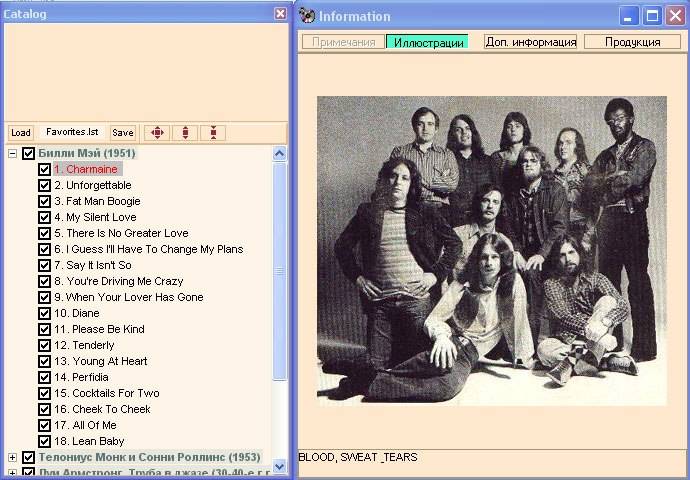Viewport: 690px width, 480px height.
Task: Click the Load button
Action: (x=21, y=132)
